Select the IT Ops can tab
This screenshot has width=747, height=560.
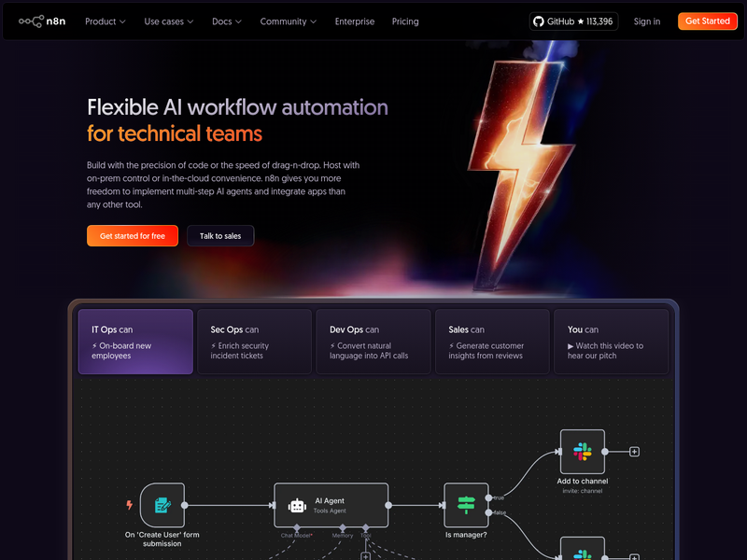point(135,342)
